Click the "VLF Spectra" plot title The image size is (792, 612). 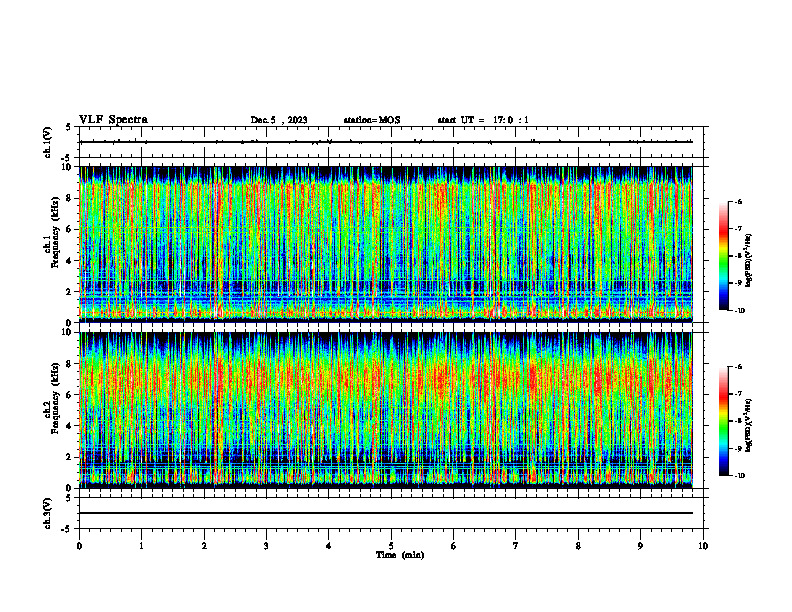click(x=113, y=120)
